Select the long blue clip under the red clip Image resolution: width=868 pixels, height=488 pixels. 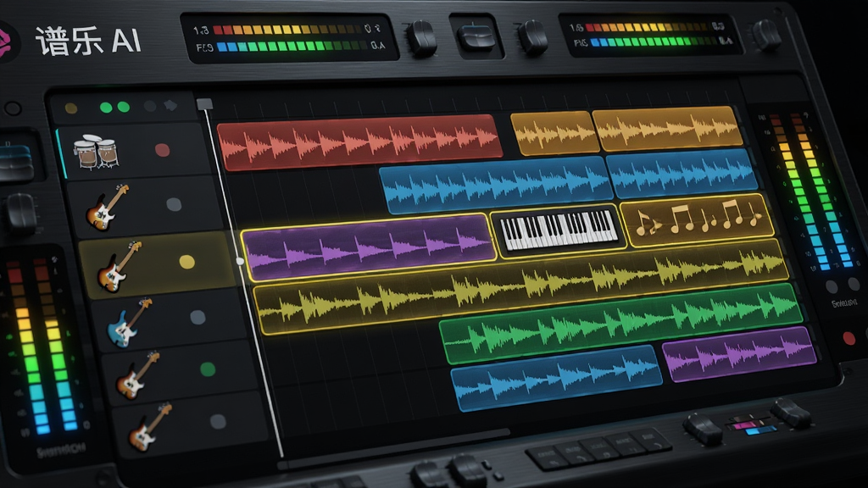tap(495, 184)
